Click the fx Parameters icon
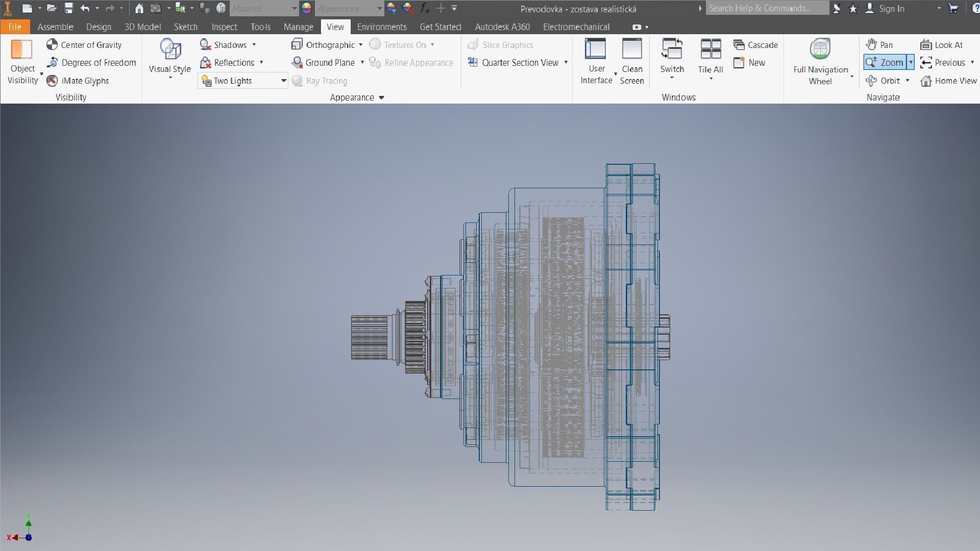The image size is (980, 551). click(424, 8)
